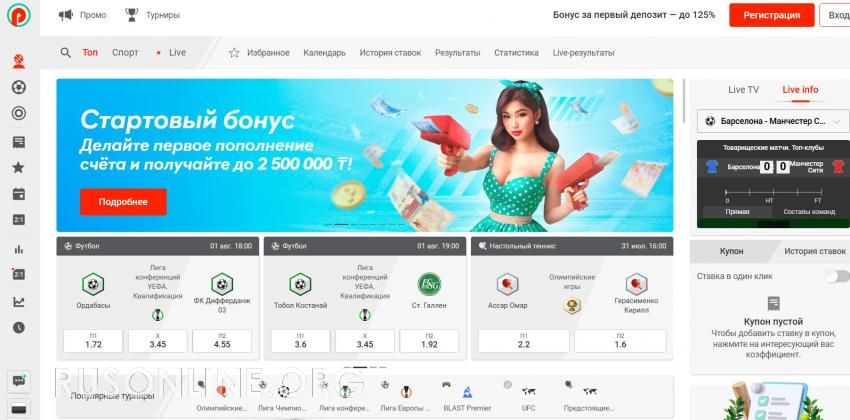Click the clock icon in left sidebar
The width and height of the screenshot is (850, 420).
click(18, 327)
